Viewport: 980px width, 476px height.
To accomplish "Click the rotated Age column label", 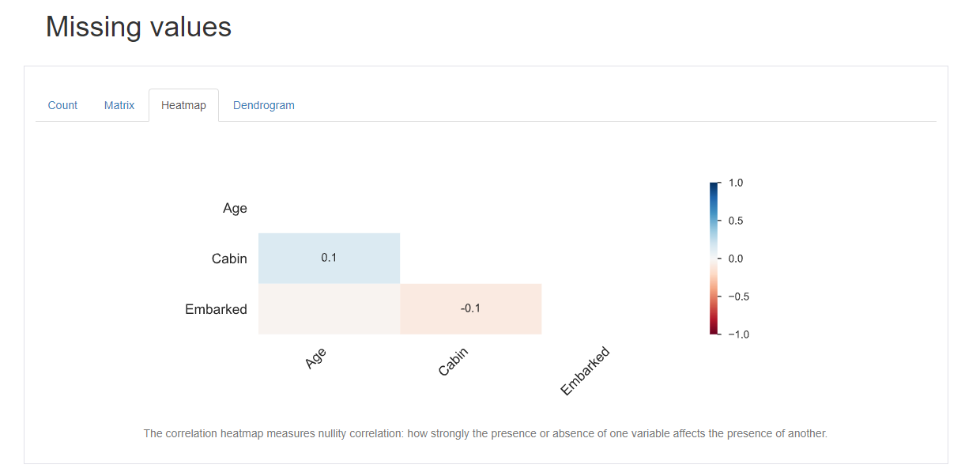I will tap(315, 359).
